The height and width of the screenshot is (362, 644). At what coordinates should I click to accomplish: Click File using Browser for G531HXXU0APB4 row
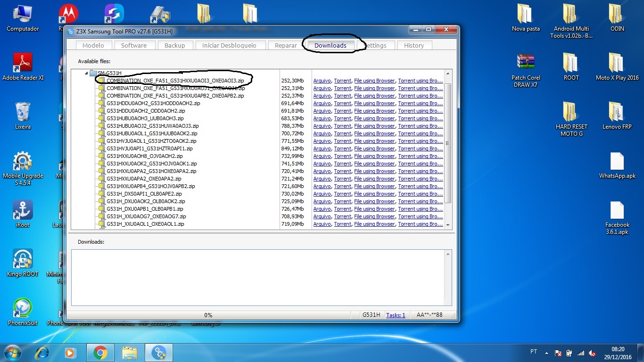[375, 186]
